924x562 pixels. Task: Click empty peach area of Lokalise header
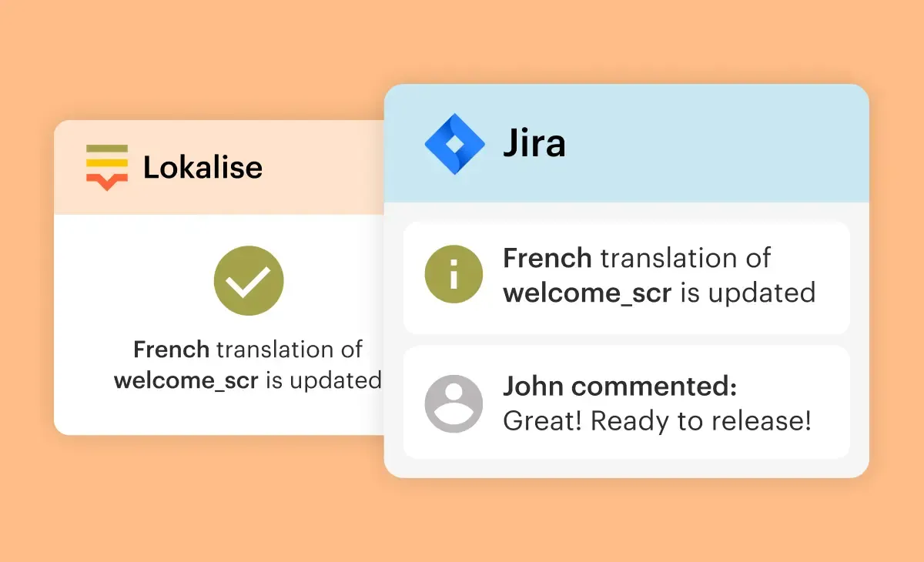[323, 168]
